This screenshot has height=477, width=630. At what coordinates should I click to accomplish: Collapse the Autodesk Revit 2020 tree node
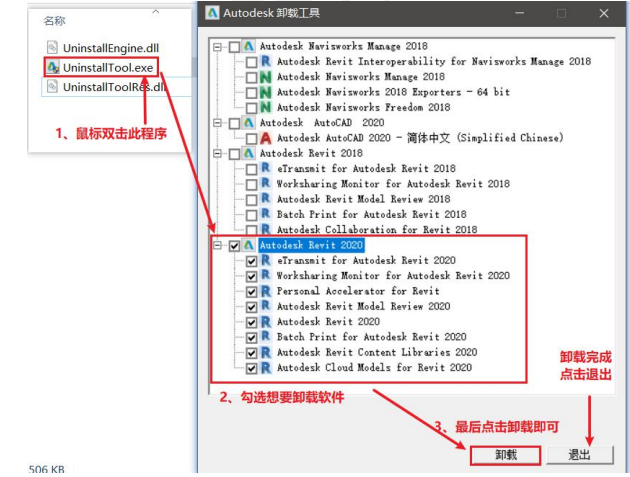[x=217, y=245]
